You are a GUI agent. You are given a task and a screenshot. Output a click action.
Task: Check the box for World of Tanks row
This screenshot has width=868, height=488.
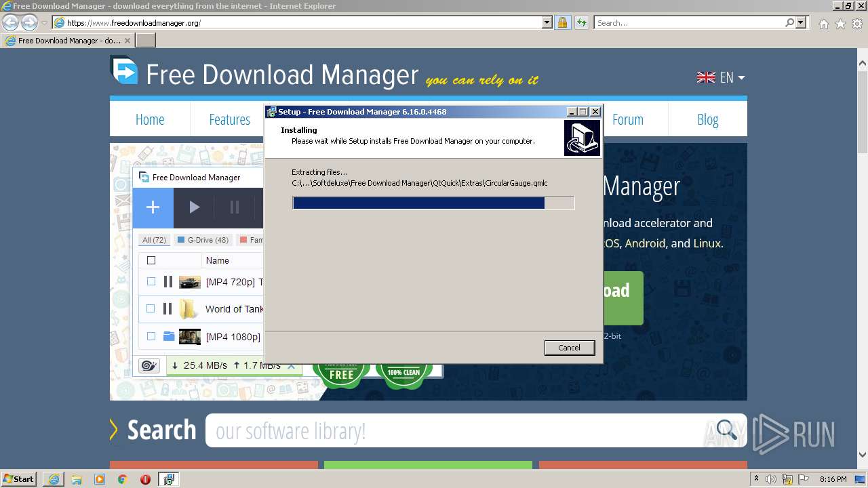pyautogui.click(x=151, y=308)
